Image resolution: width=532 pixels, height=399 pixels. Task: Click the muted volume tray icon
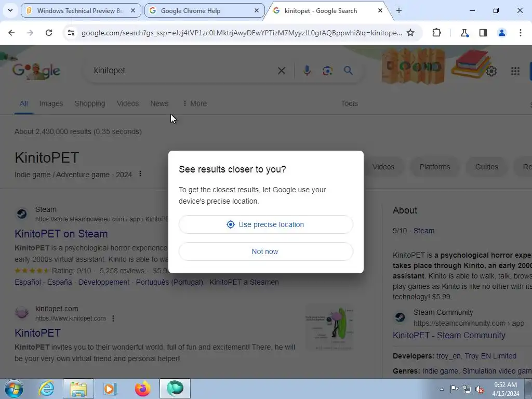480,389
